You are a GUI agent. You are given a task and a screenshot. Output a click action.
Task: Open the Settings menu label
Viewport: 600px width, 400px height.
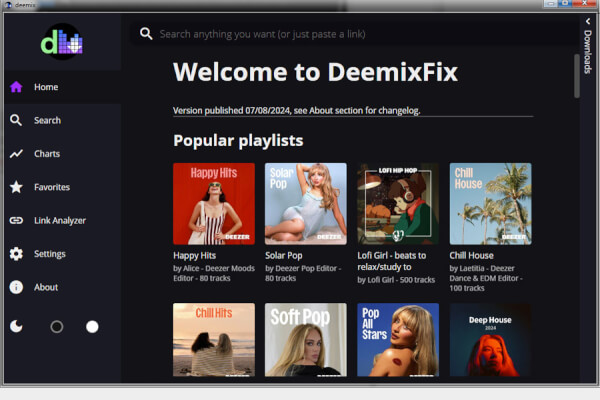pos(50,254)
